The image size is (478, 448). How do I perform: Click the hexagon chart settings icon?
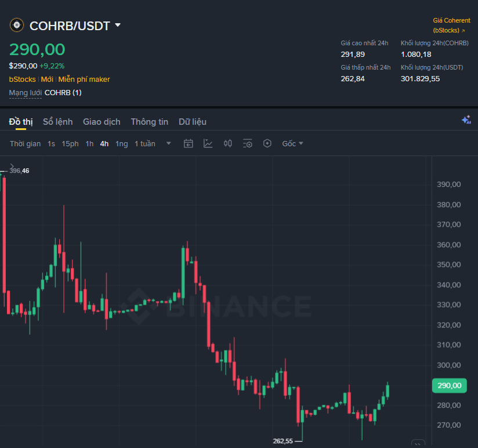click(x=267, y=143)
